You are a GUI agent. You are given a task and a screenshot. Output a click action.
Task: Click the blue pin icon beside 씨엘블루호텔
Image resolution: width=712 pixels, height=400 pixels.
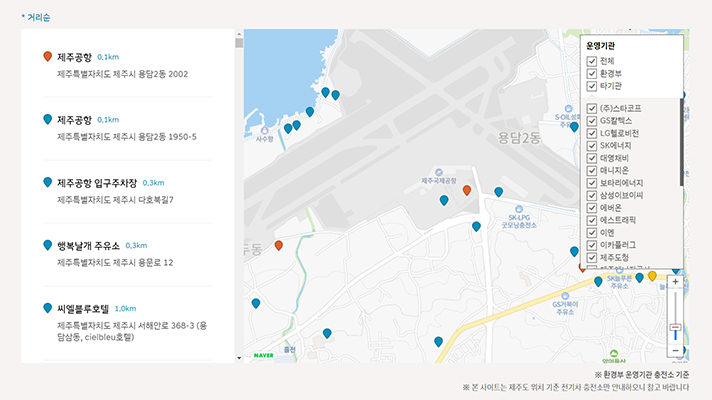coord(47,308)
